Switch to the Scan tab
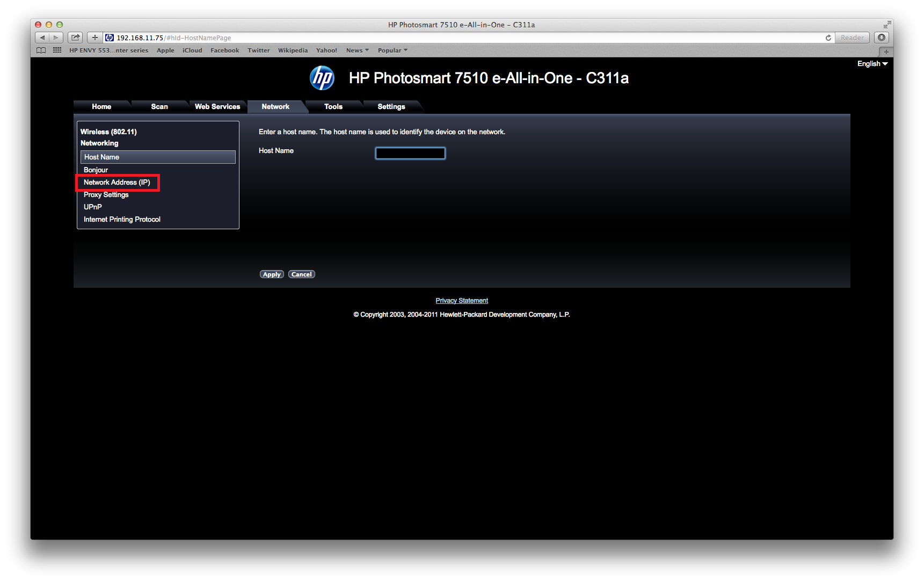 (159, 107)
